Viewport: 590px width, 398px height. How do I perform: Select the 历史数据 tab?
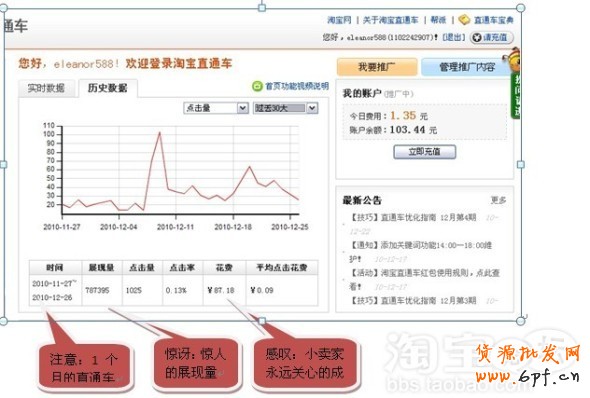[x=108, y=88]
